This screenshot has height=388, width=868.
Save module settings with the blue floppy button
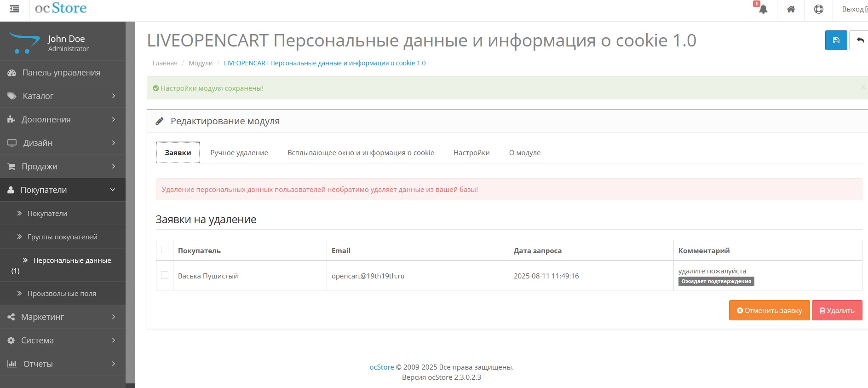(x=836, y=41)
